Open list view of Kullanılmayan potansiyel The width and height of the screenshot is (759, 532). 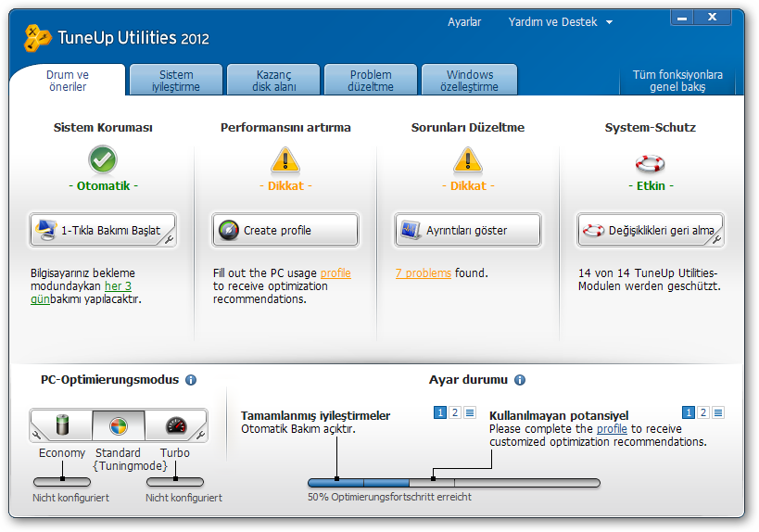point(718,412)
